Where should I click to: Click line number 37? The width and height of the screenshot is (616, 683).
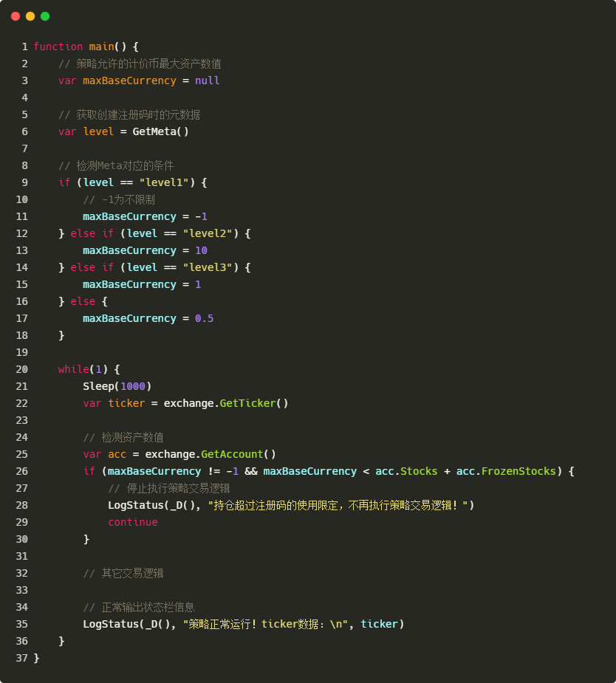(21, 658)
